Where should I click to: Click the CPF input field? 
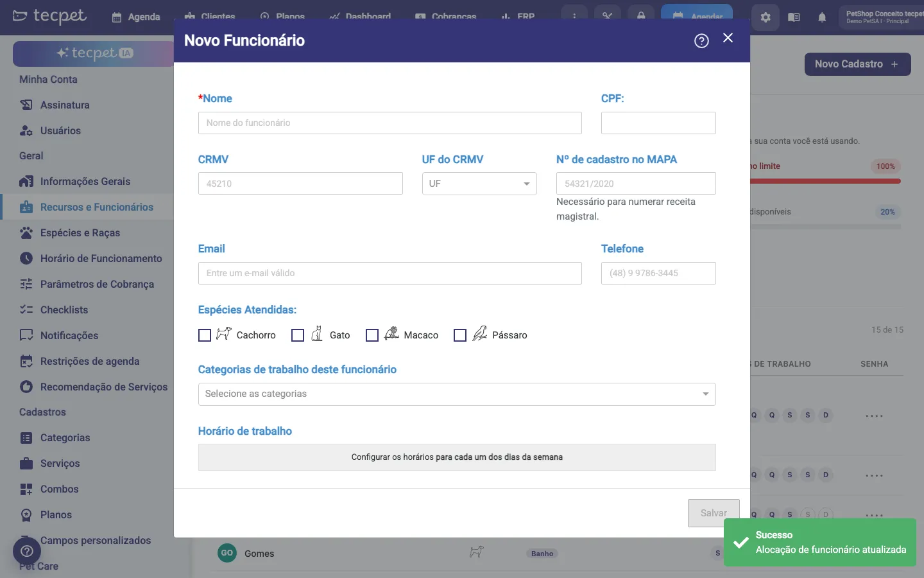[x=658, y=123]
